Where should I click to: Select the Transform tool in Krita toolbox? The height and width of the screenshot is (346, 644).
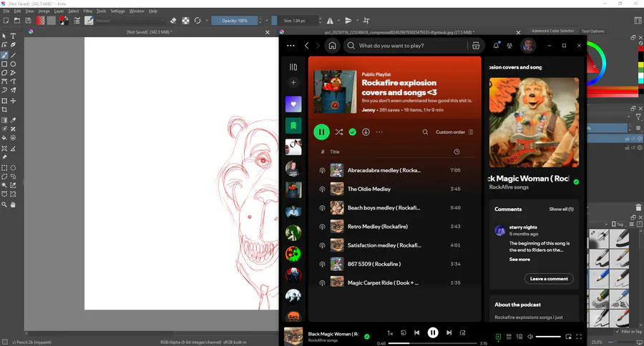(4, 101)
